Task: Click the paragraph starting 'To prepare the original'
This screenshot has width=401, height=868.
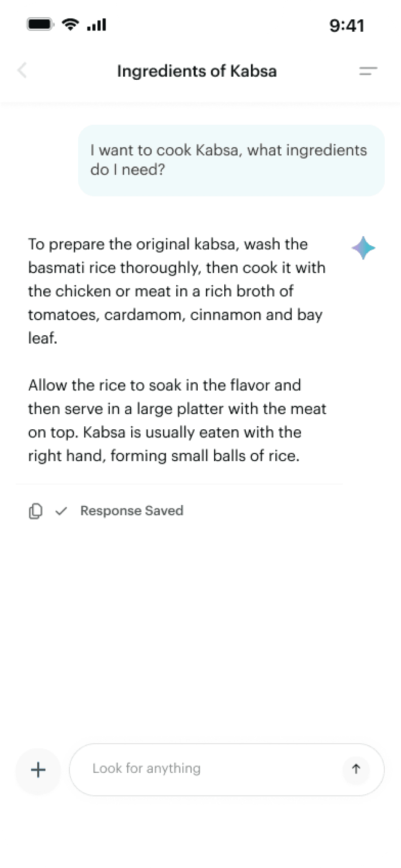Action: point(177,291)
